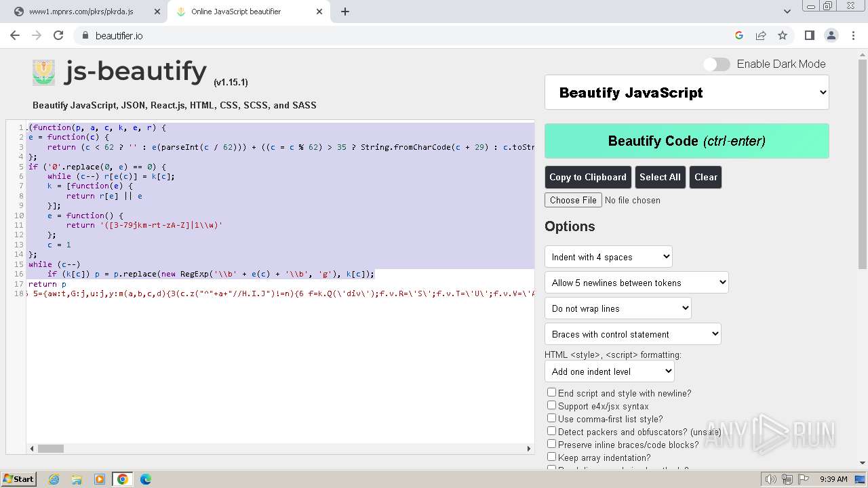Click the Select All button

(x=660, y=177)
